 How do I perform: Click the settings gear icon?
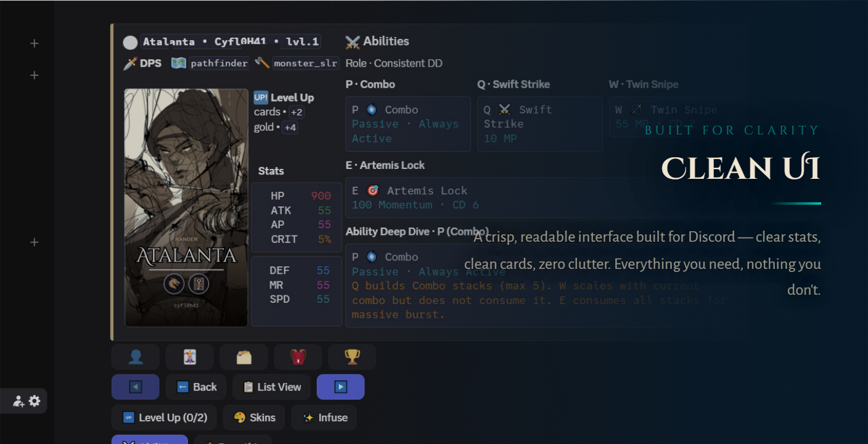click(35, 401)
